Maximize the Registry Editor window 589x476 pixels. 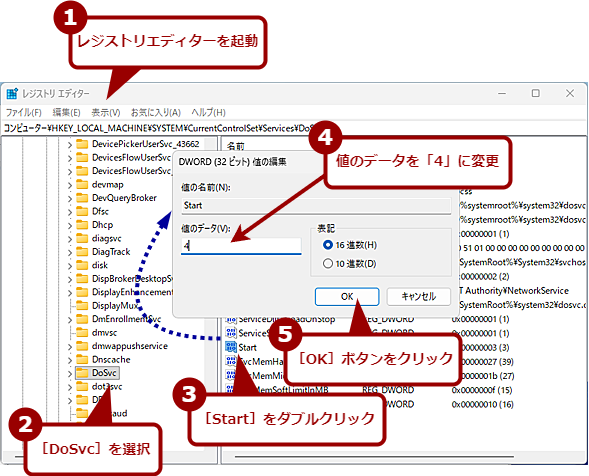(536, 93)
